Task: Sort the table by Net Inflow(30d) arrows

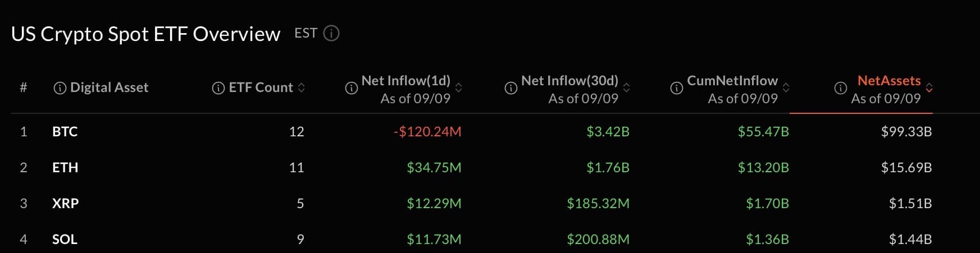Action: [x=626, y=88]
